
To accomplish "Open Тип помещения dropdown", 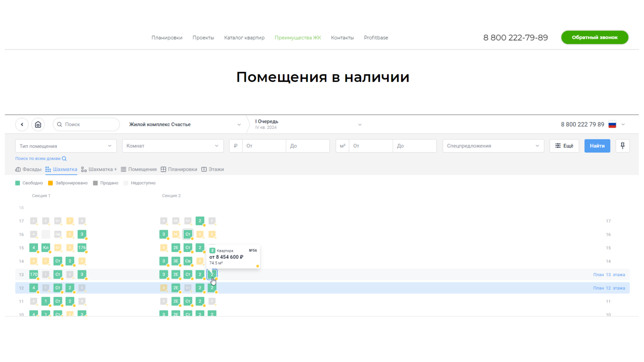I will coord(66,146).
